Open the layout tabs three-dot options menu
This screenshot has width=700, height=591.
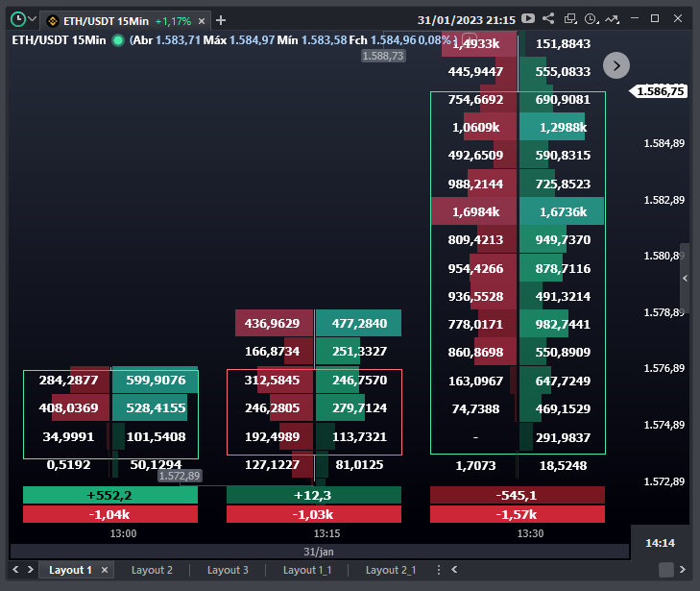pos(439,570)
